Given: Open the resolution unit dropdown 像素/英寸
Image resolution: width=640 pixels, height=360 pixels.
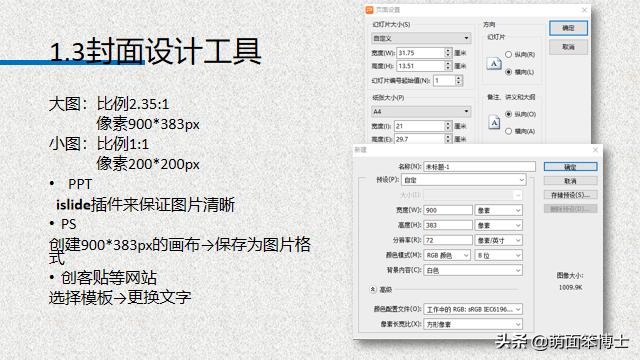Looking at the screenshot, I should (498, 240).
